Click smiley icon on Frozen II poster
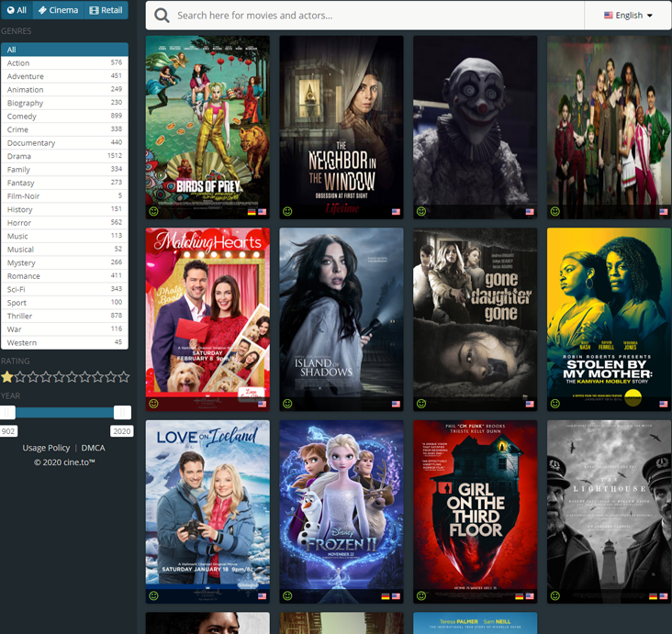Screen dimensions: 672x634 click(287, 595)
